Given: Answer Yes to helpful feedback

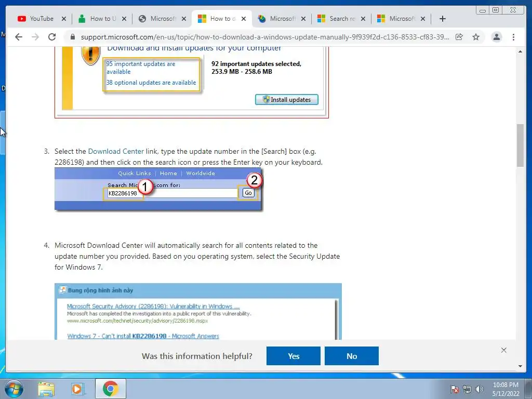Looking at the screenshot, I should [294, 356].
